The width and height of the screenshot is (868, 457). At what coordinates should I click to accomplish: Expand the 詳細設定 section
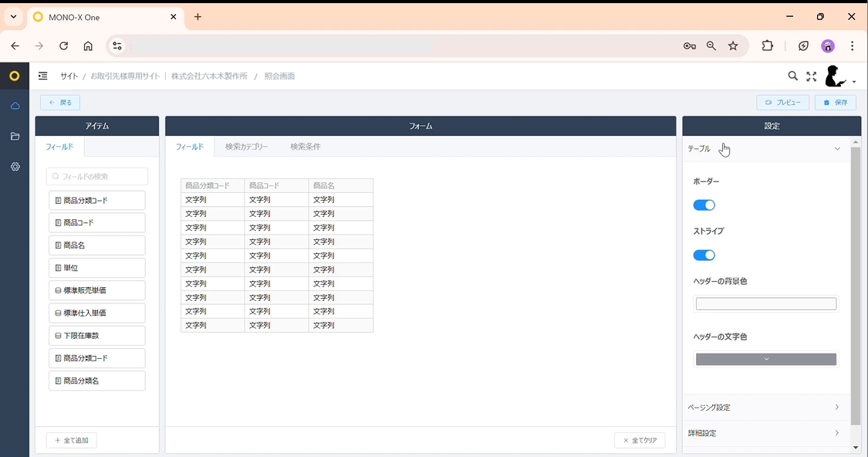point(765,432)
